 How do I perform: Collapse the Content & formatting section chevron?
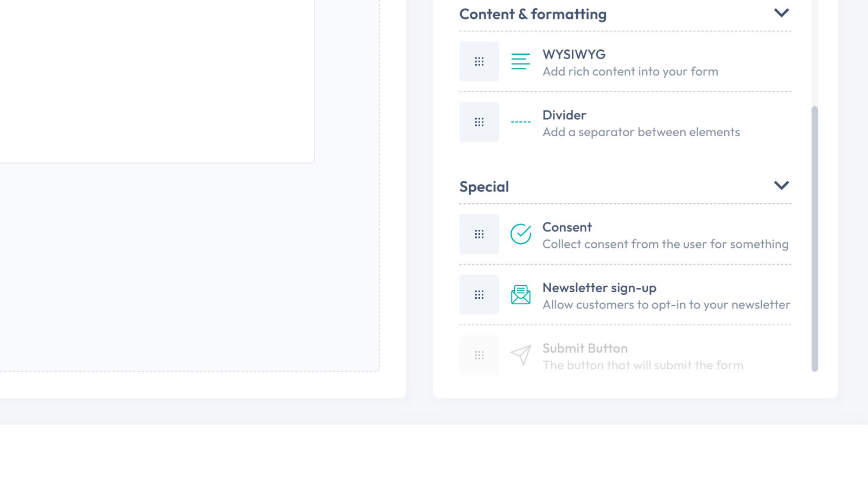pyautogui.click(x=781, y=13)
